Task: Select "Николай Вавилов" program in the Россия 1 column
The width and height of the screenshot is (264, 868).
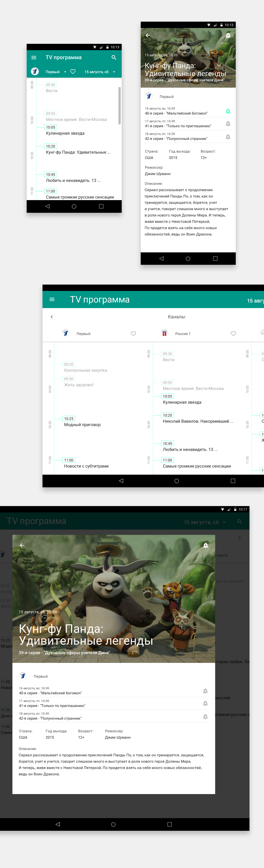Action: [197, 421]
